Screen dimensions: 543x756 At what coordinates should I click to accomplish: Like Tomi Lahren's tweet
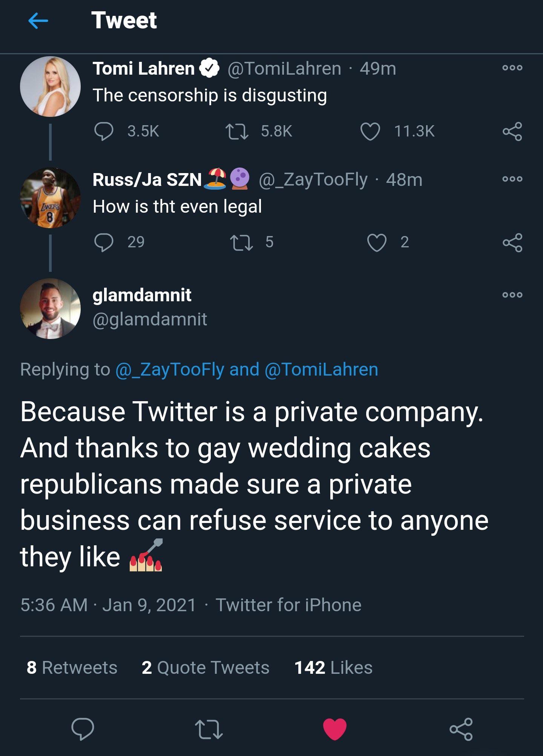370,132
